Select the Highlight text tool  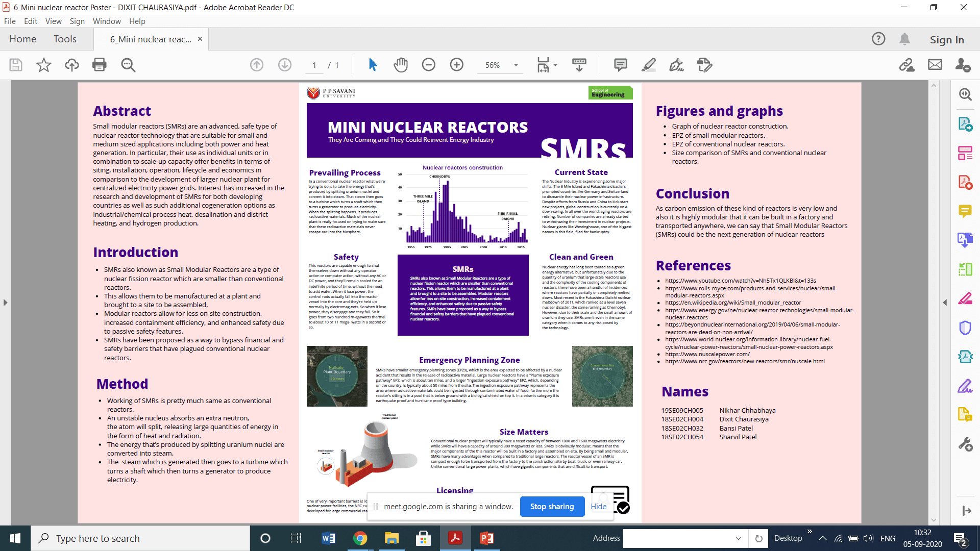click(x=649, y=65)
